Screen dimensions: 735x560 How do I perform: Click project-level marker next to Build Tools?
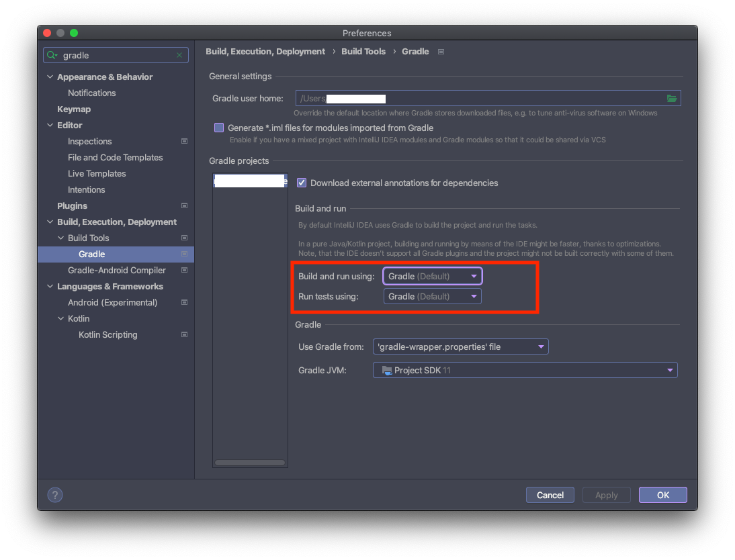[184, 238]
